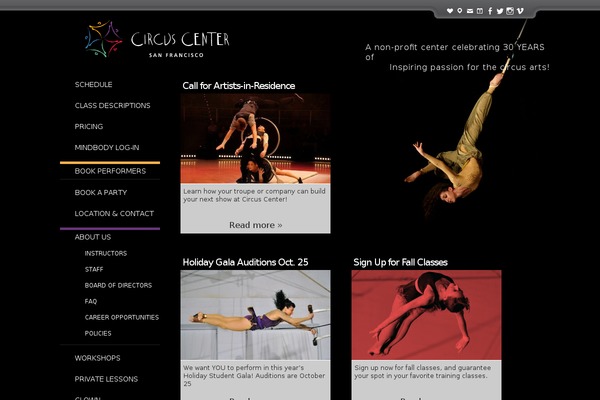Image resolution: width=600 pixels, height=400 pixels.
Task: Open Location & Contact
Action: [x=114, y=214]
